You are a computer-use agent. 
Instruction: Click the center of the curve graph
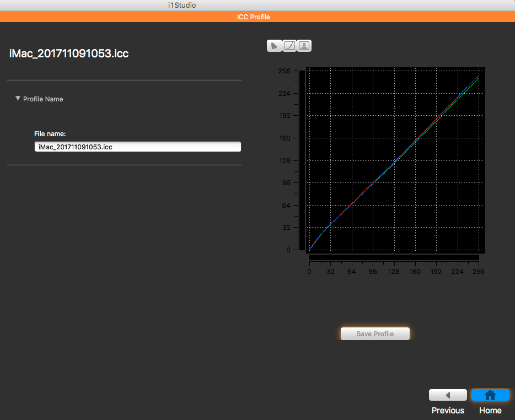pos(395,160)
